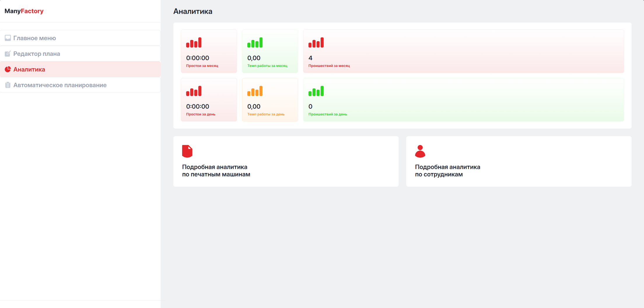Click the 0:00:00 value for Простои за месяц

(x=197, y=58)
